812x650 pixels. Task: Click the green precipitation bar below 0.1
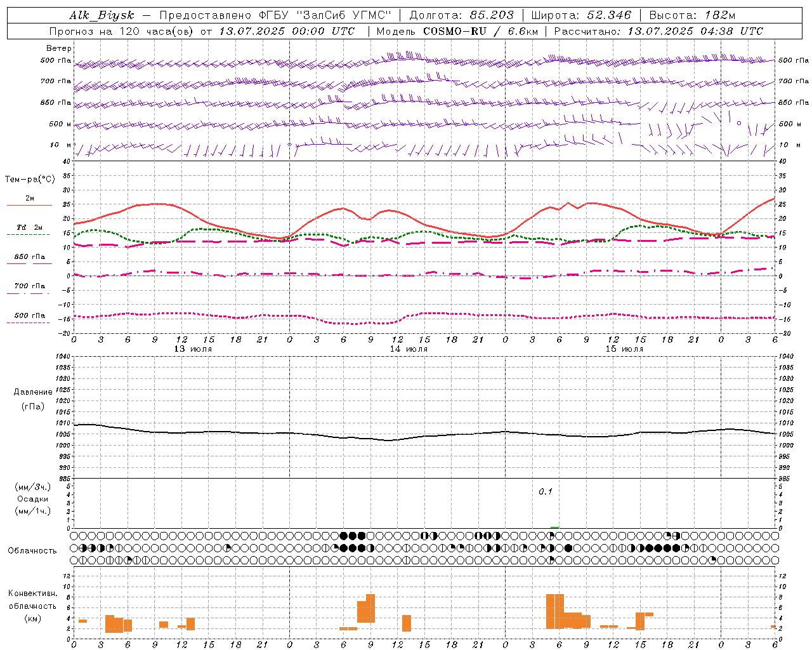[555, 527]
